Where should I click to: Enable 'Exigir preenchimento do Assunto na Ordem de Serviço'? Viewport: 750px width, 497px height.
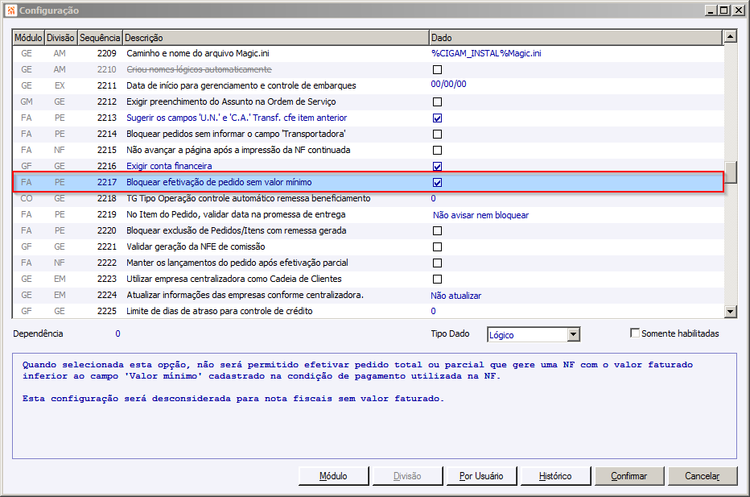coord(437,102)
